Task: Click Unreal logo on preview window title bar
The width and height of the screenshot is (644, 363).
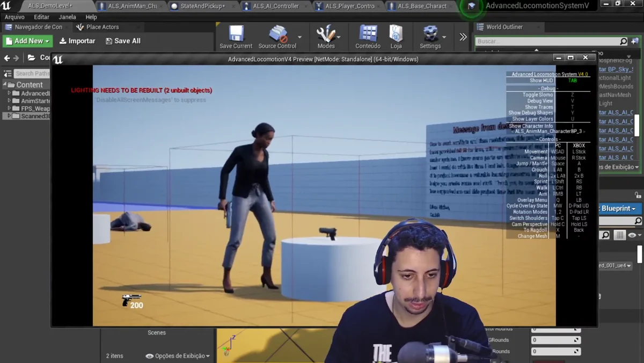Action: coord(58,59)
